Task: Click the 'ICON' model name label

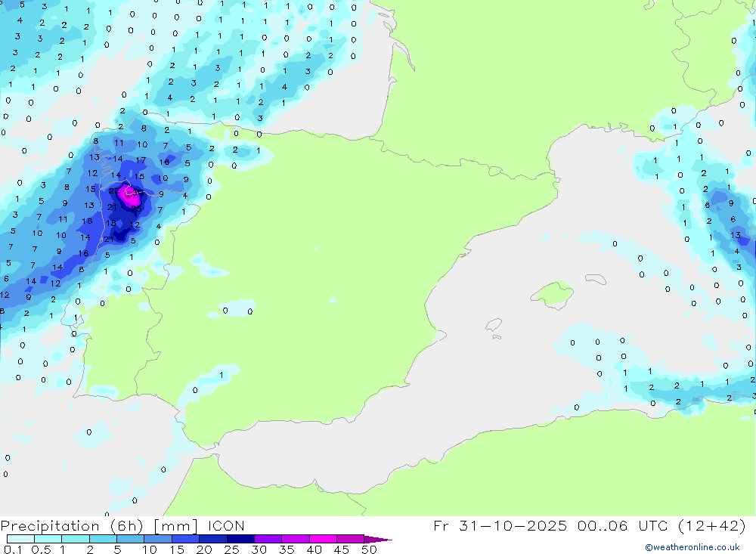Action: pyautogui.click(x=226, y=525)
